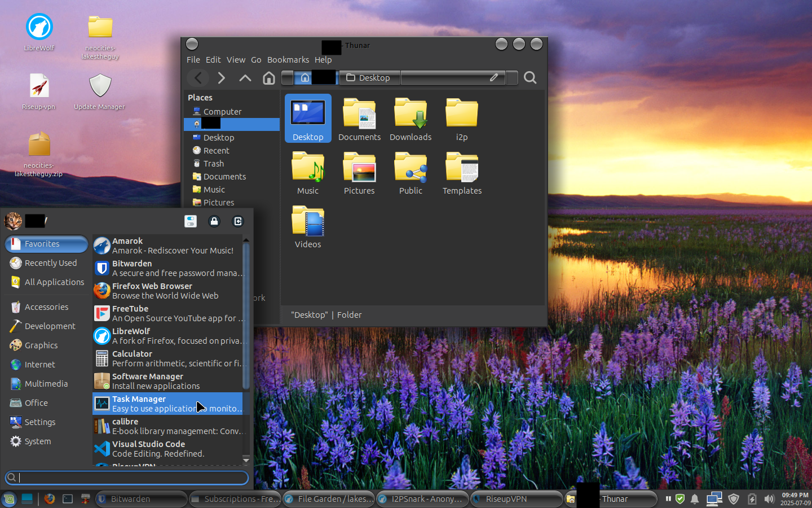Select the Public folder

[x=411, y=173]
